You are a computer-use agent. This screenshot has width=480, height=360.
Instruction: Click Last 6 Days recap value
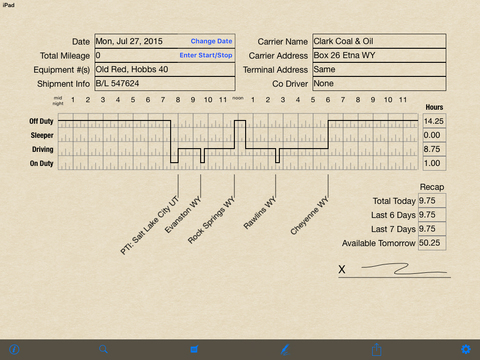(432, 215)
